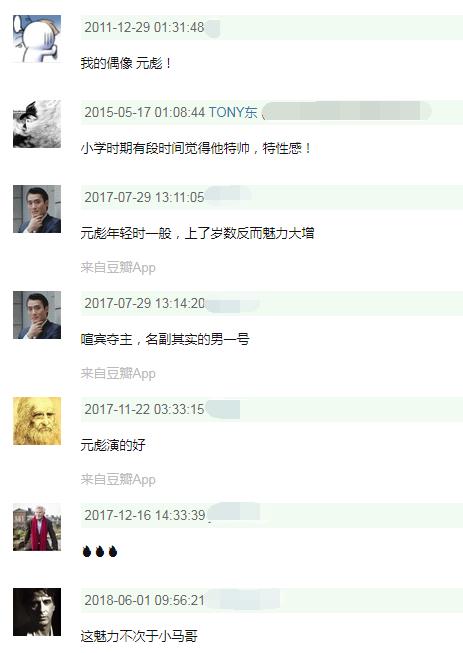Click the comment text 我的偶像 元彪！
The image size is (463, 653).
[x=126, y=63]
